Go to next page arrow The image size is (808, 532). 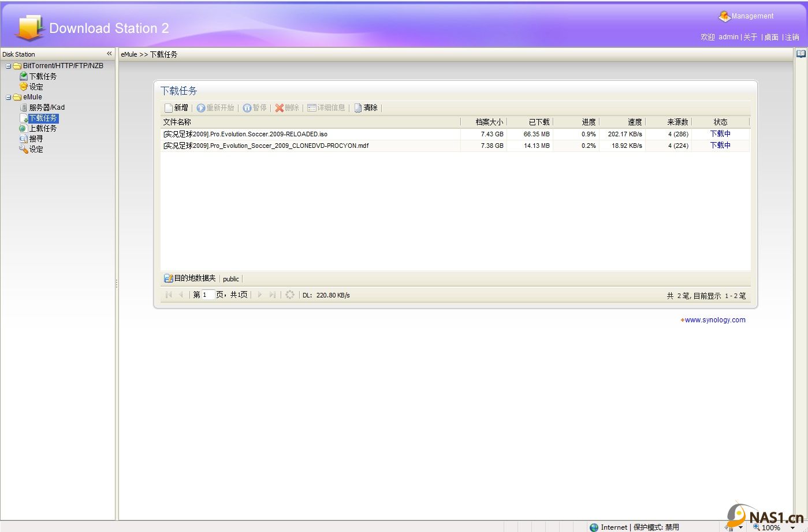(x=259, y=295)
